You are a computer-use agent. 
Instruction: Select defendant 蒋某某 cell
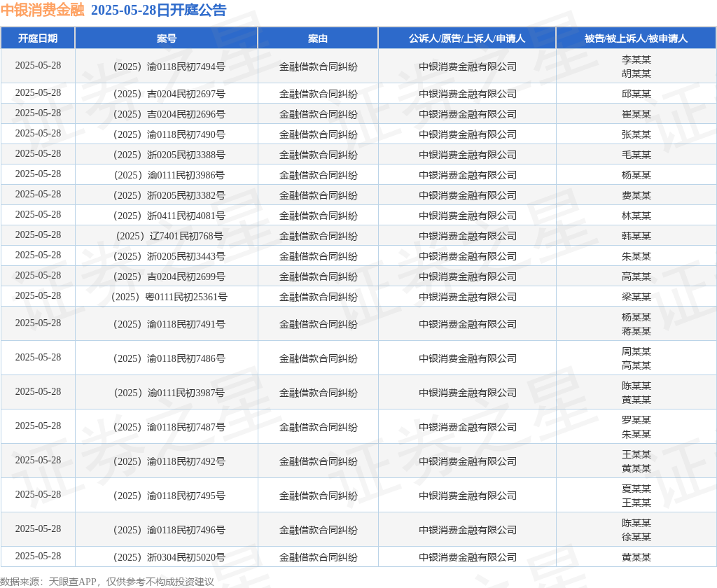tap(636, 331)
